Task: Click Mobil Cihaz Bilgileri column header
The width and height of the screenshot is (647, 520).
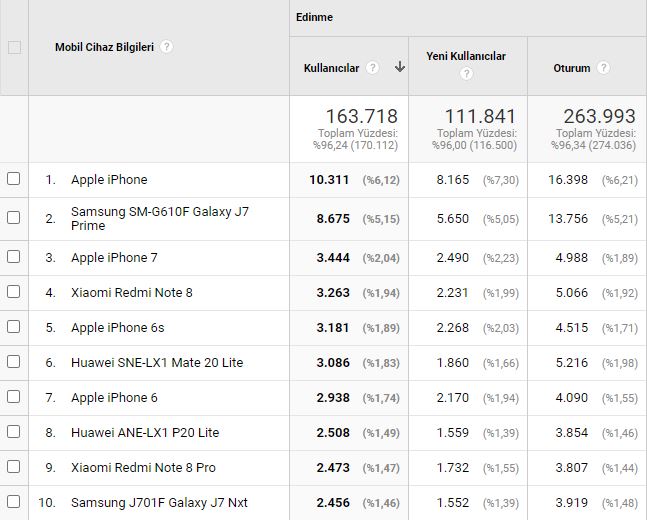Action: pyautogui.click(x=105, y=47)
